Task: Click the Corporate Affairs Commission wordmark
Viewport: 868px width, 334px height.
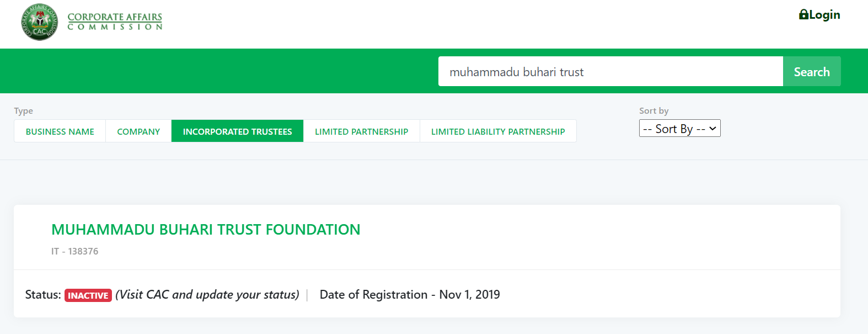Action: 115,22
